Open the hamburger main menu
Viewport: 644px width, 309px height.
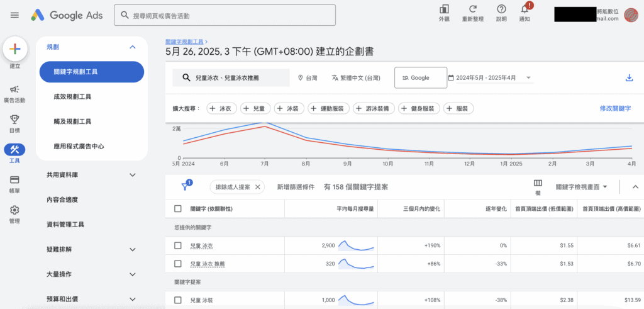(x=15, y=15)
